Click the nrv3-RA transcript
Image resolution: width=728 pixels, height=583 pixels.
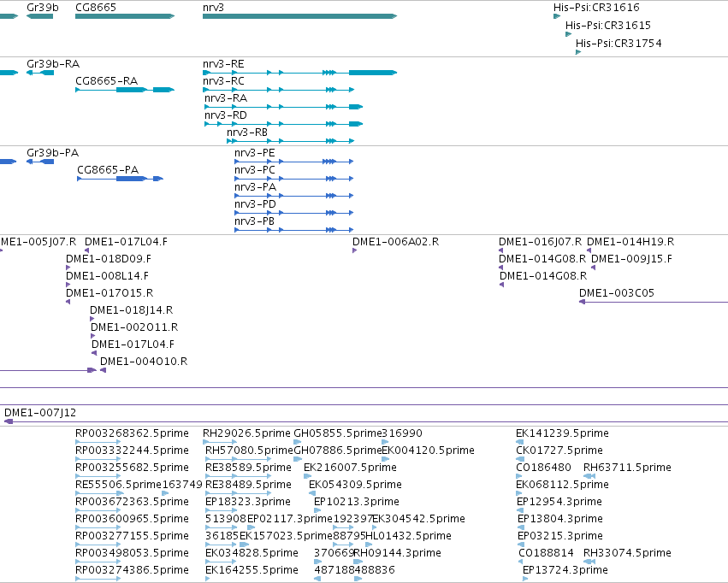pos(226,98)
